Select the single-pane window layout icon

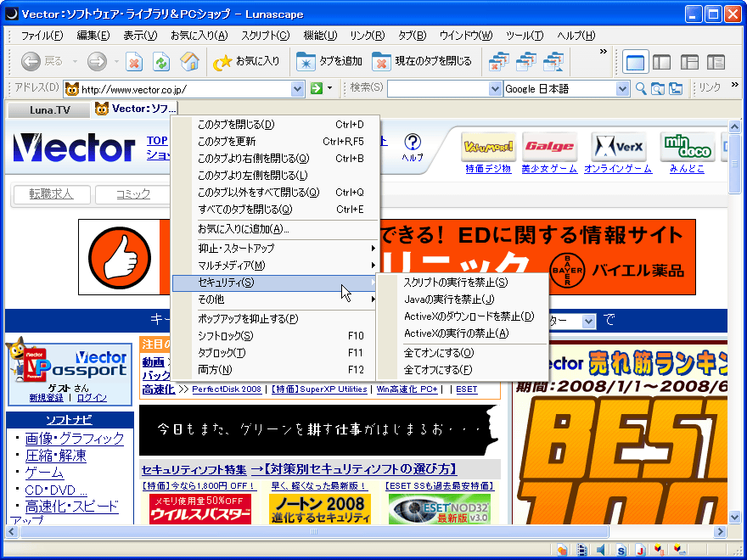click(636, 62)
